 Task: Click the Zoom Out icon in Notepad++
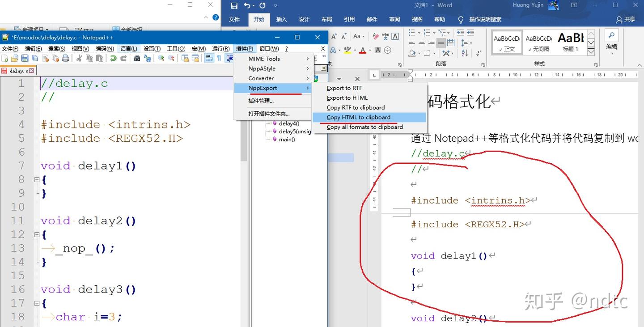tap(171, 58)
